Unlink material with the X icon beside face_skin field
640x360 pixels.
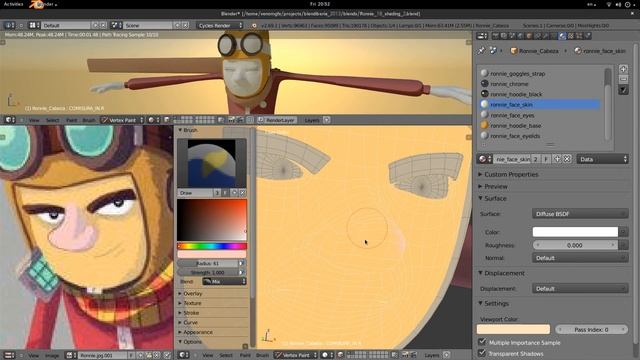click(567, 159)
